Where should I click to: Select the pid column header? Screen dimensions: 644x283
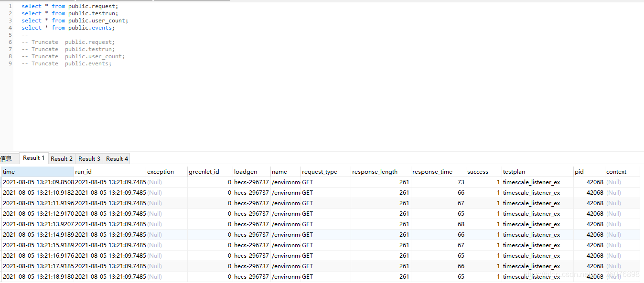pos(590,172)
